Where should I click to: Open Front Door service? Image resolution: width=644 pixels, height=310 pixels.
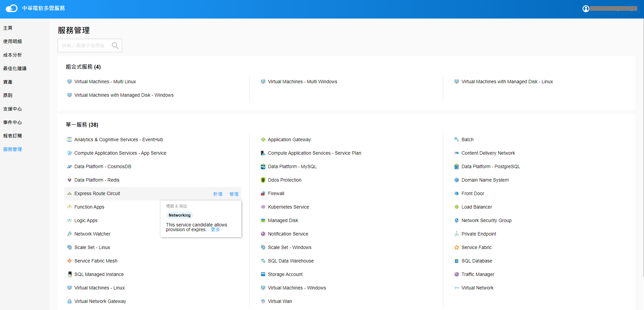[x=473, y=193]
